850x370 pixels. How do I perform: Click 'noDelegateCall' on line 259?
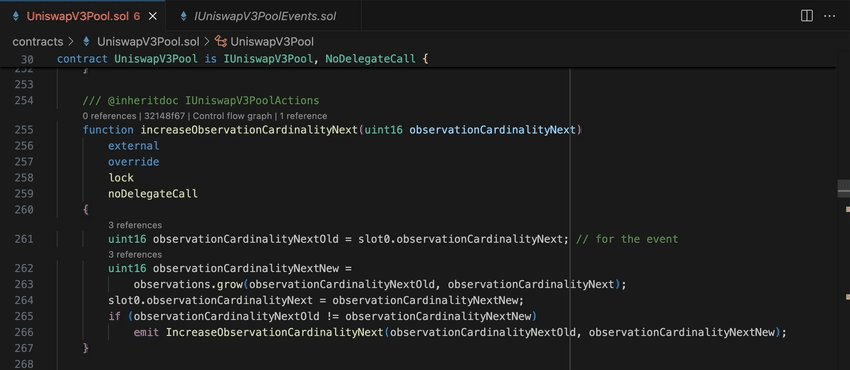click(x=153, y=193)
